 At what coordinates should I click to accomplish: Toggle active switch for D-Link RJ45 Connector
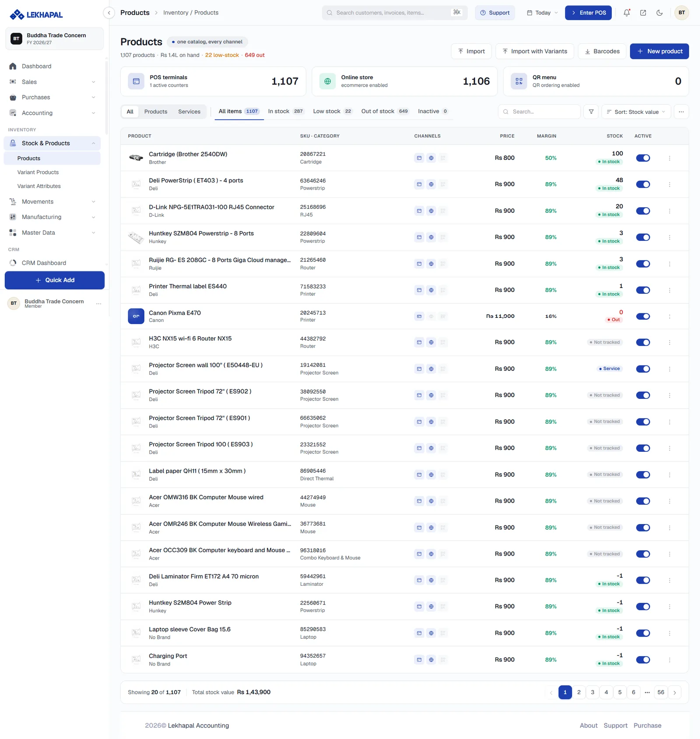click(643, 211)
